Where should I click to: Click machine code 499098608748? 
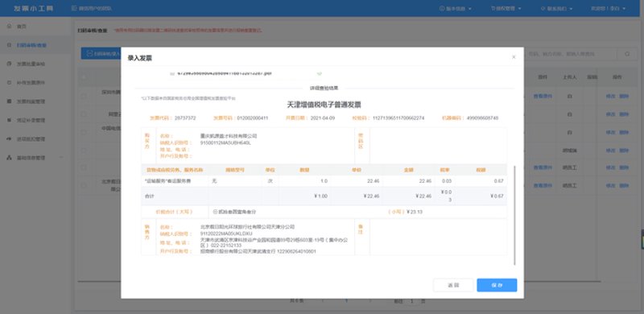482,118
